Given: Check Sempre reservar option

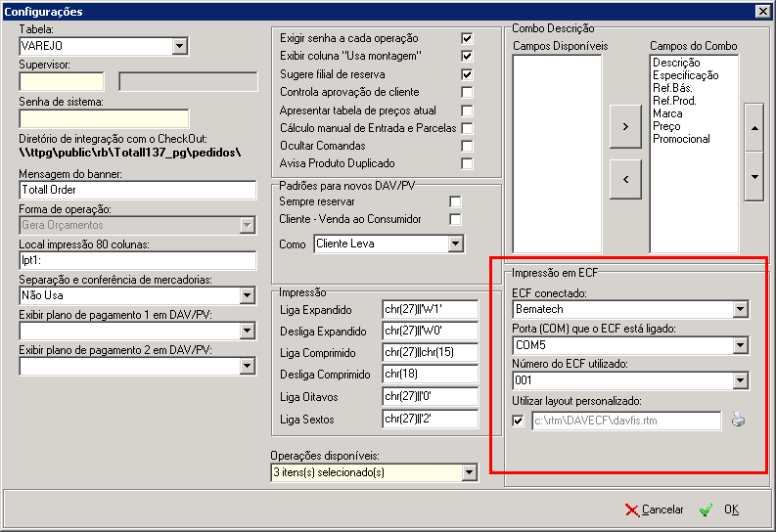Looking at the screenshot, I should (455, 201).
